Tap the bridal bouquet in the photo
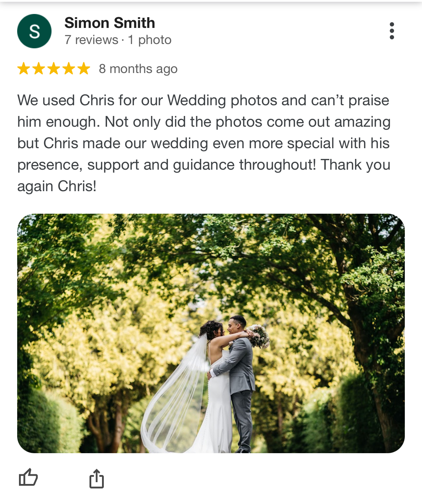 click(259, 336)
